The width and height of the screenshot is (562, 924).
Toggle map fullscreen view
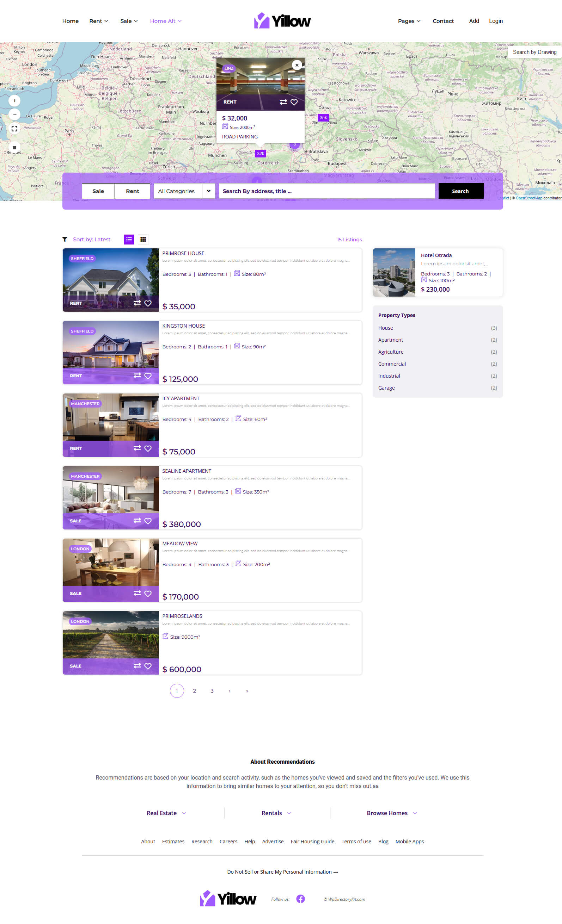(x=15, y=128)
